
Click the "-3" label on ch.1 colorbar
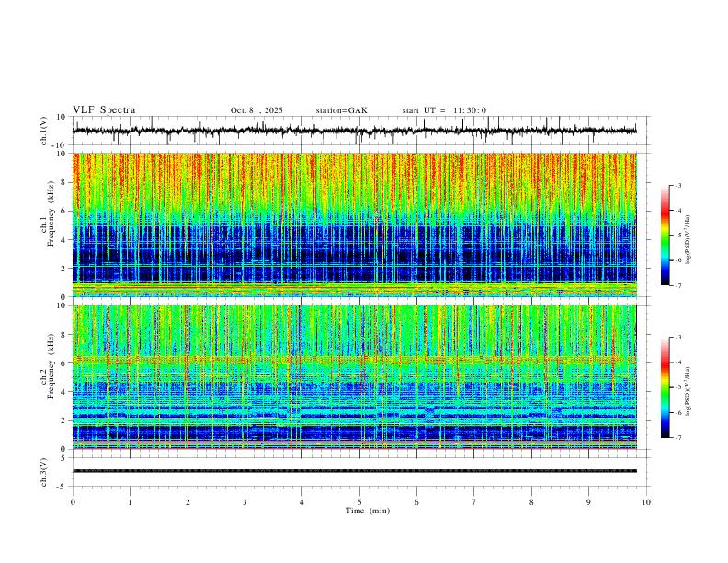677,186
